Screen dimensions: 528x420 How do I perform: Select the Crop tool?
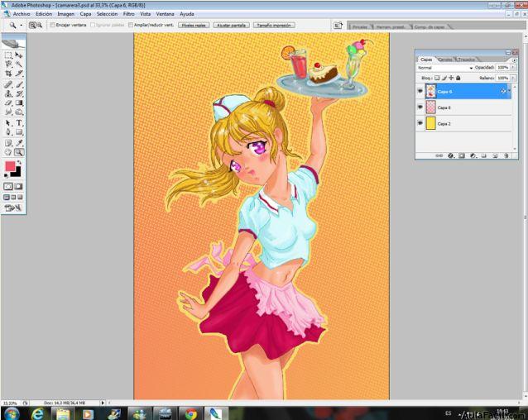[8, 73]
